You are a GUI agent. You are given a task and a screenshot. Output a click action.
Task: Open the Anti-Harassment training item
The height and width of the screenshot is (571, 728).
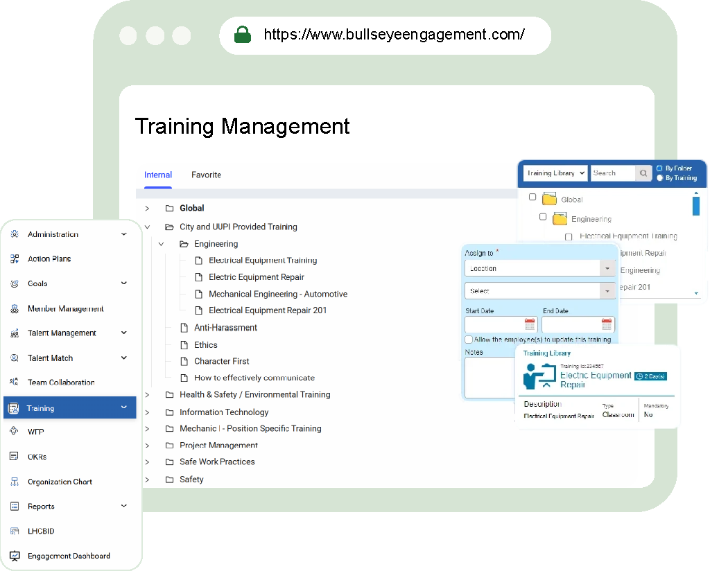[225, 328]
